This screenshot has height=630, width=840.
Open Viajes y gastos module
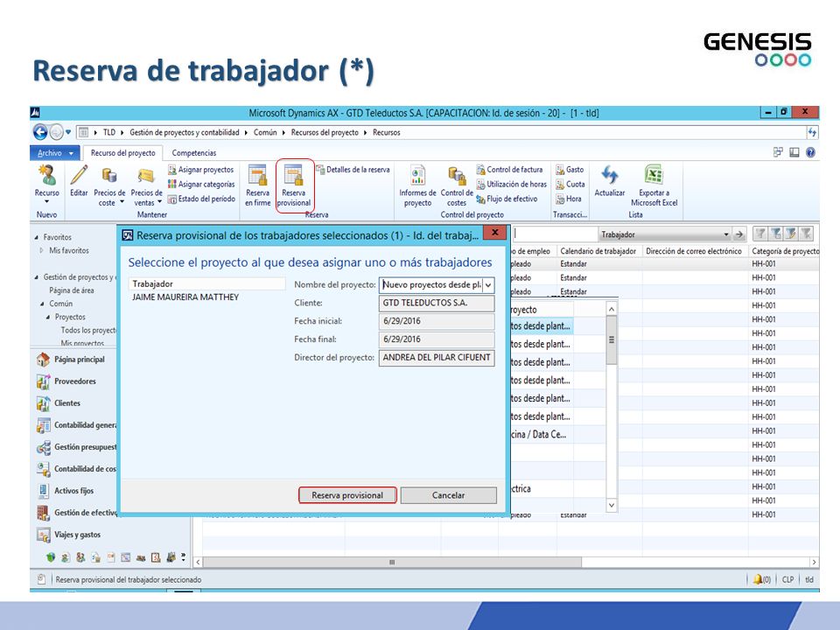click(68, 535)
